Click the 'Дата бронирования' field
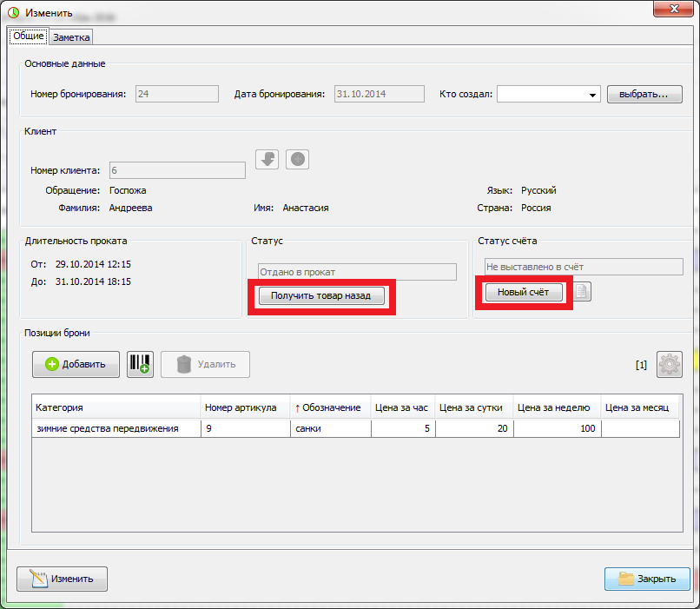 coord(380,94)
